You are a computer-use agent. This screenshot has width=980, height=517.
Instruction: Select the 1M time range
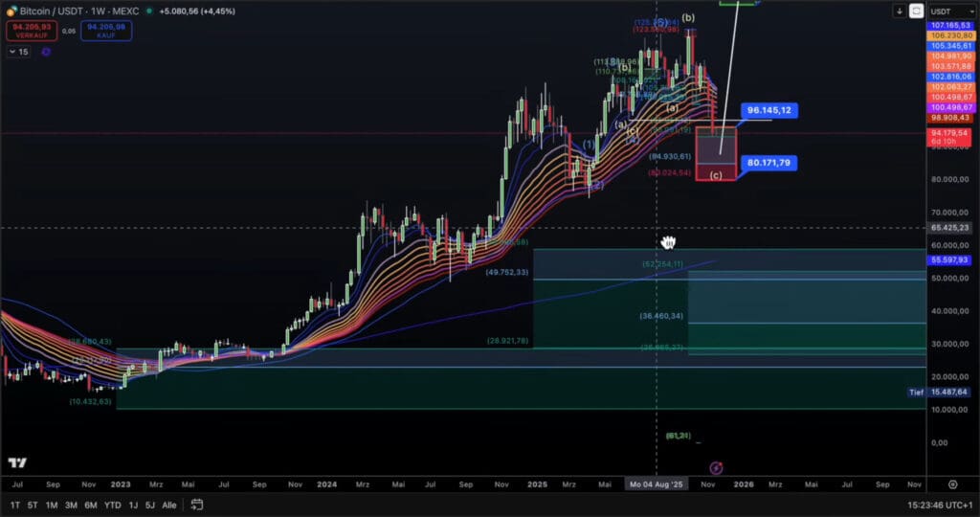click(52, 504)
